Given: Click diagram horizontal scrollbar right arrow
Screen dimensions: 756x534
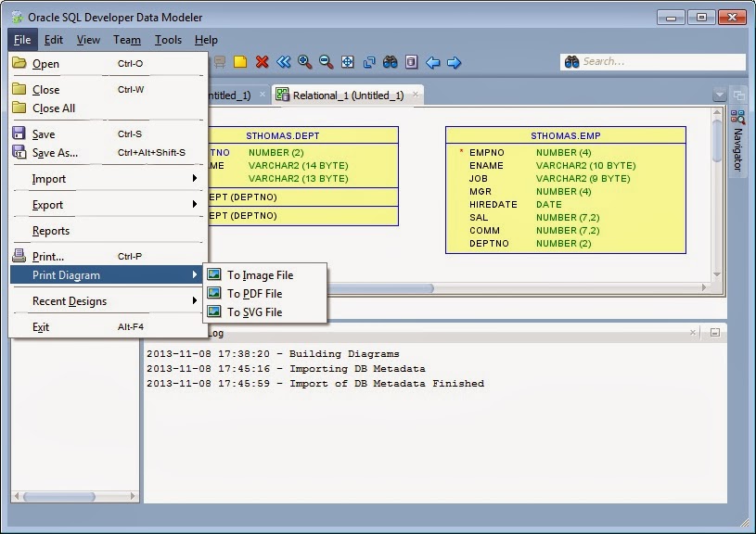Looking at the screenshot, I should [x=704, y=287].
